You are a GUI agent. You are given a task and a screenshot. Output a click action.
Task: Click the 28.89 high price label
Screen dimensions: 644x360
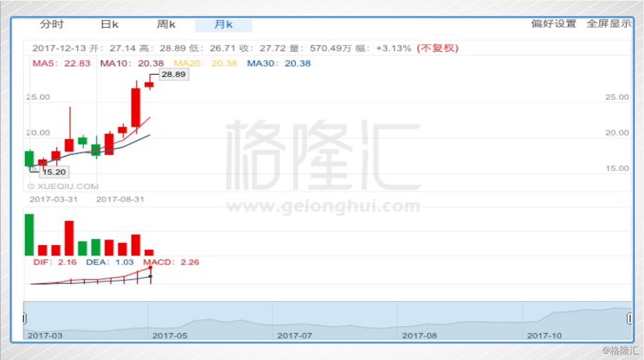click(174, 74)
